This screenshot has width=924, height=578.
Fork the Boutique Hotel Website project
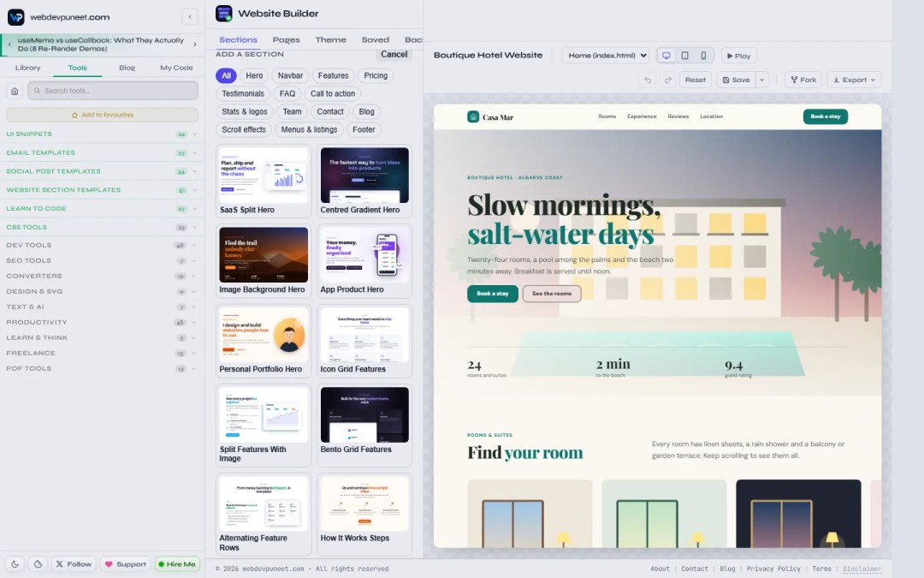803,80
